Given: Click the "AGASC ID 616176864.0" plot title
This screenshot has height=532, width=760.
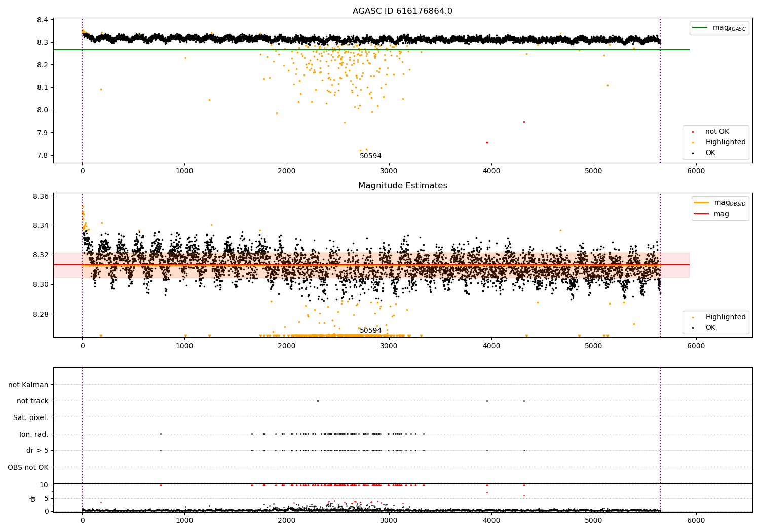Looking at the screenshot, I should pos(403,11).
